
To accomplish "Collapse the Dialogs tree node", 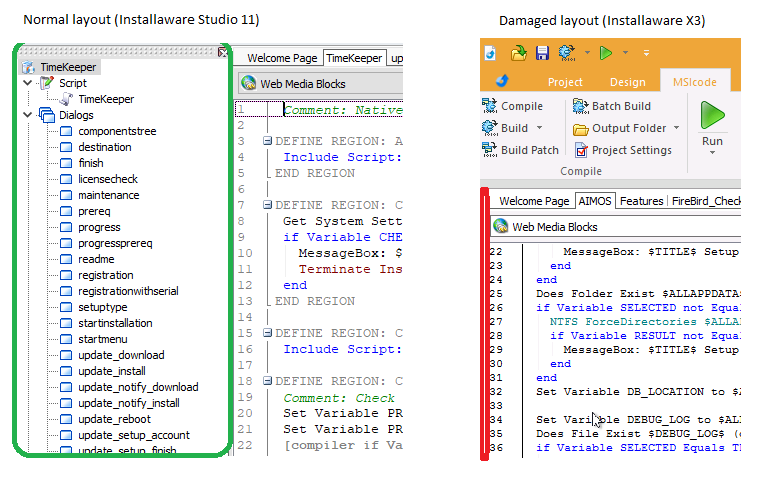I will point(28,115).
